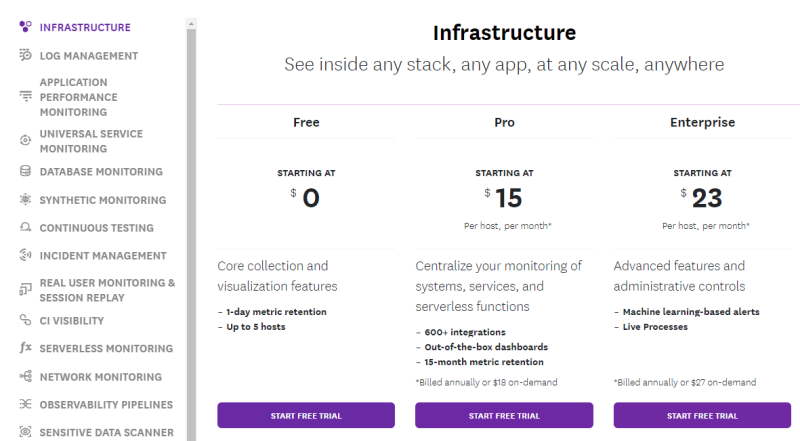Click the Infrastructure sidebar icon
This screenshot has height=441, width=800.
[x=25, y=27]
